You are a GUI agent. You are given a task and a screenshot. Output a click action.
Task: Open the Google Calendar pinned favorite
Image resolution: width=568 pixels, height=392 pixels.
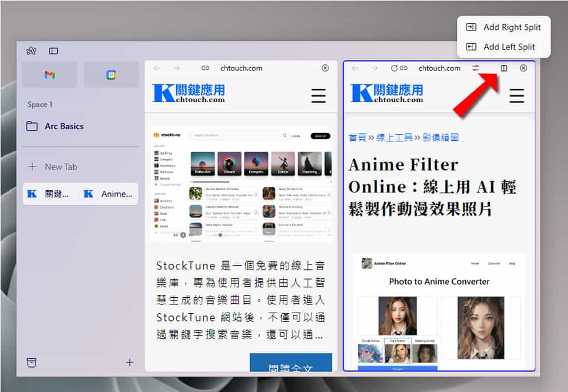(111, 75)
